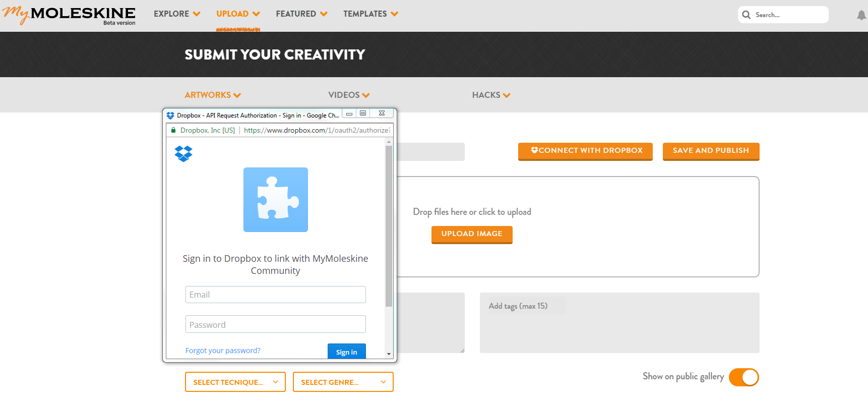Click the MyMoleskine logo
The image size is (868, 402).
[x=69, y=15]
